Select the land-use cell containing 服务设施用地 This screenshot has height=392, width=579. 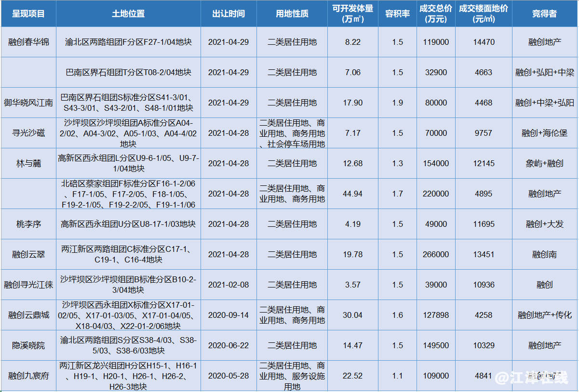pos(292,376)
